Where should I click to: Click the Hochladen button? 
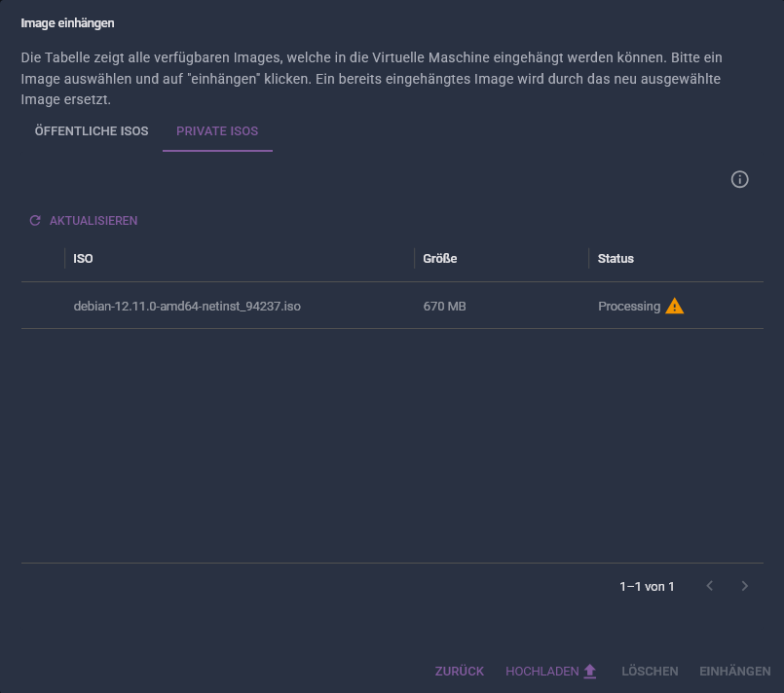point(551,671)
